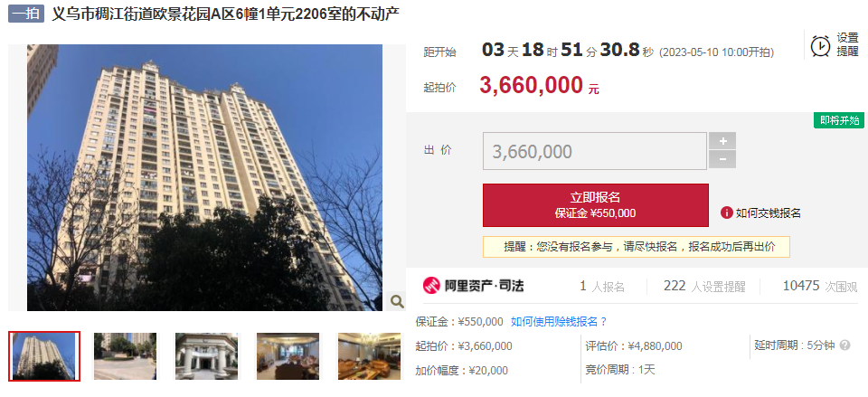Click the main building photo
The height and width of the screenshot is (397, 868).
pos(205,177)
